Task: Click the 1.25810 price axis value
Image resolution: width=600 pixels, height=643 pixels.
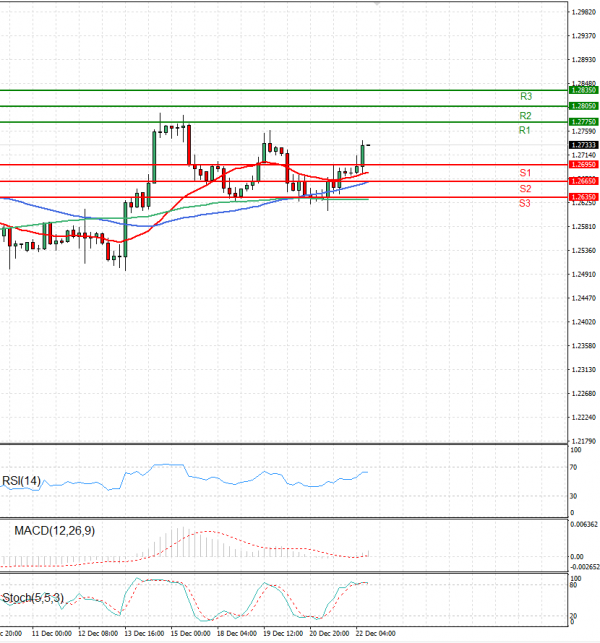Action: point(584,226)
